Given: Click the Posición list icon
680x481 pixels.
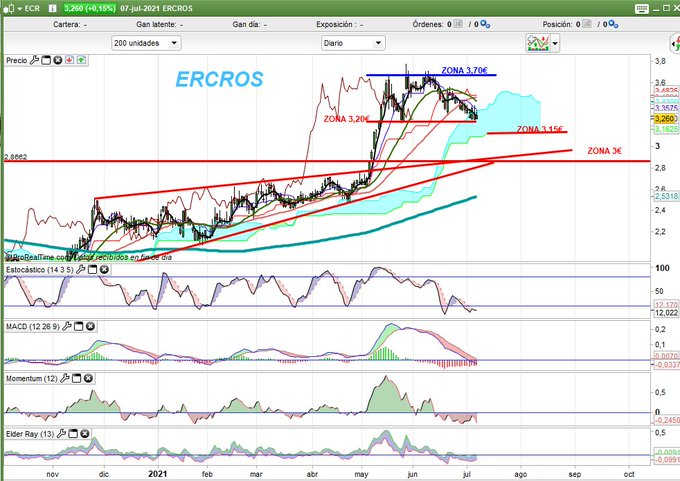Looking at the screenshot, I should click(586, 24).
